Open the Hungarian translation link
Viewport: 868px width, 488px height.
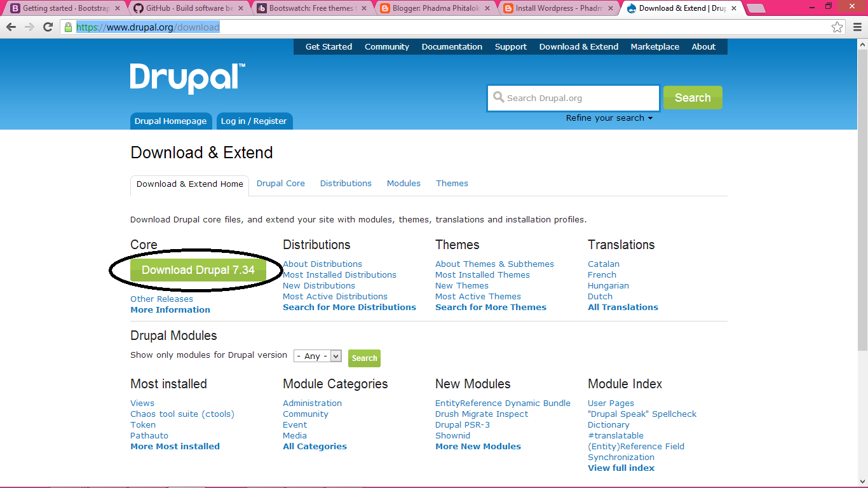608,285
